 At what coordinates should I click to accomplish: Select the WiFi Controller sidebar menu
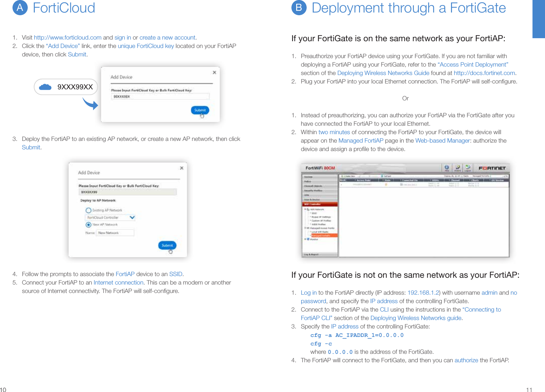pos(320,204)
